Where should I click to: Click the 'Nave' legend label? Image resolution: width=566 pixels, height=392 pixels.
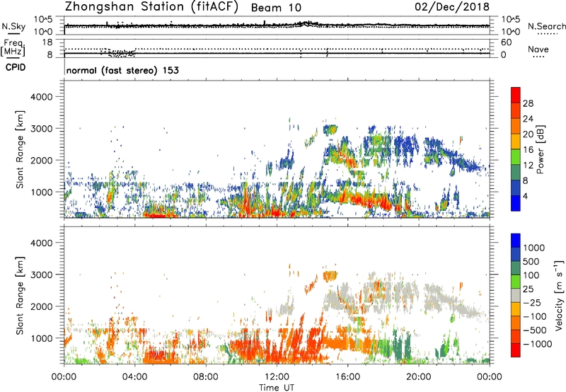click(538, 49)
